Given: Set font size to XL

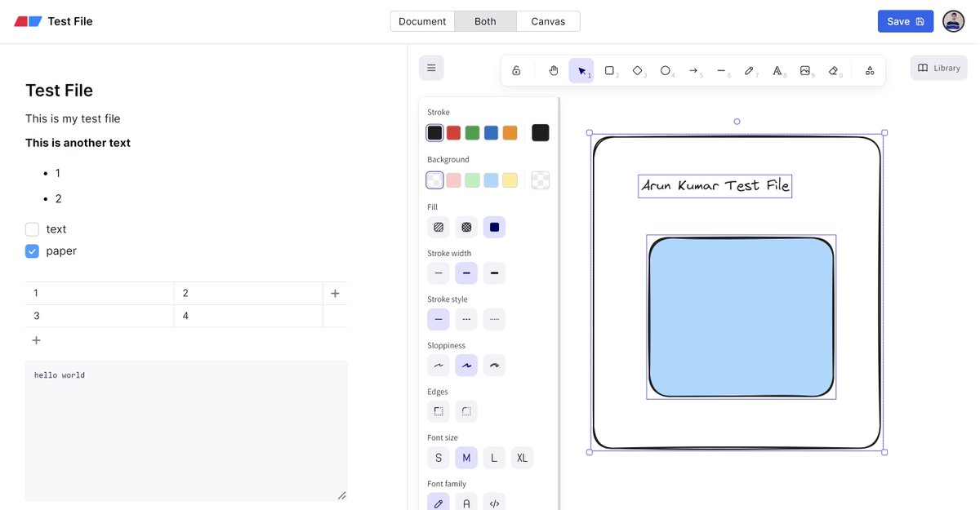Looking at the screenshot, I should pyautogui.click(x=522, y=458).
